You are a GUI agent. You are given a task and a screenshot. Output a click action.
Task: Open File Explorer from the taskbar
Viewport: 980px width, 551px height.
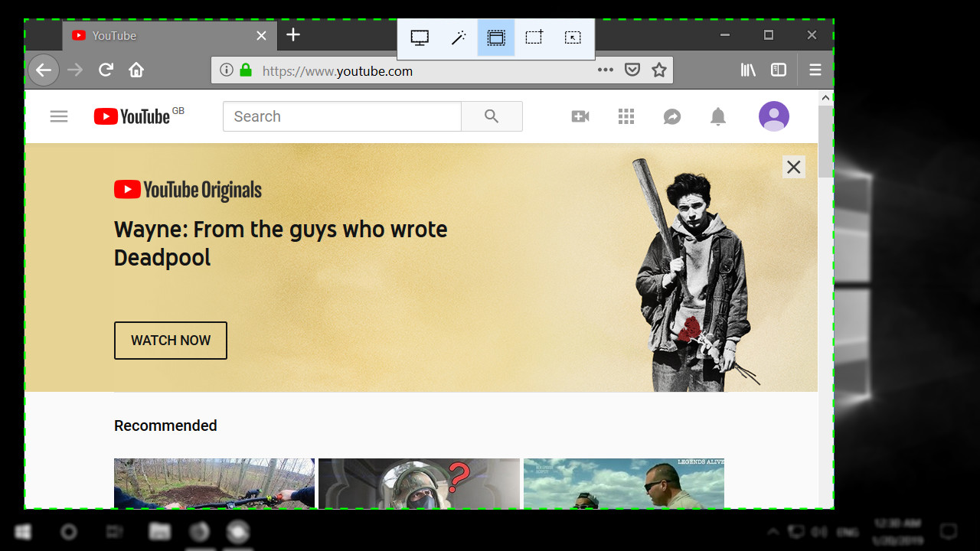[159, 532]
